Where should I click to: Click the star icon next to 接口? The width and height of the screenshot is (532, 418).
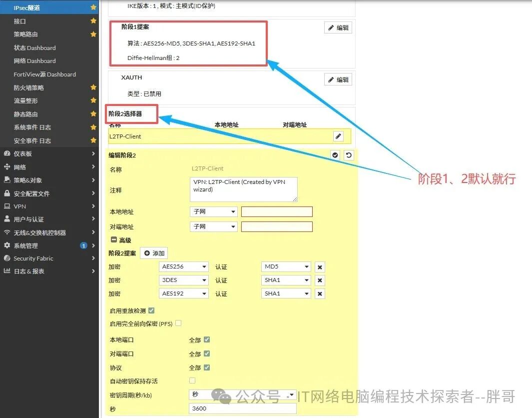tap(93, 21)
